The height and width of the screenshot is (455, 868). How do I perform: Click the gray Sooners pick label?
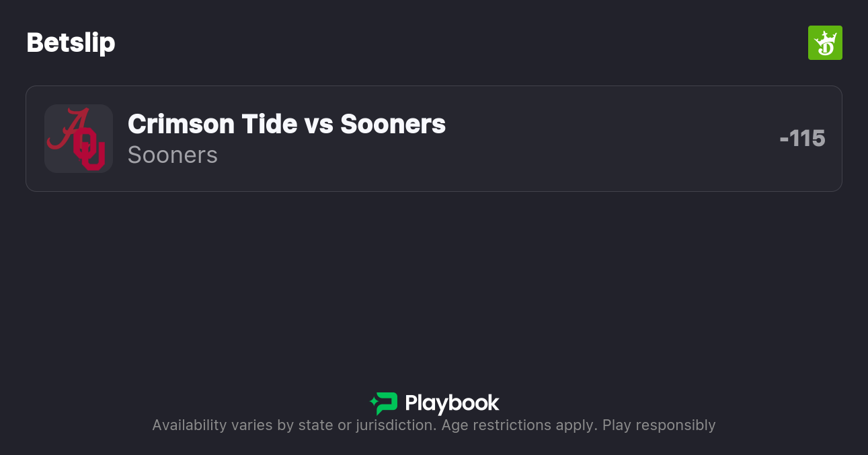[x=172, y=155]
